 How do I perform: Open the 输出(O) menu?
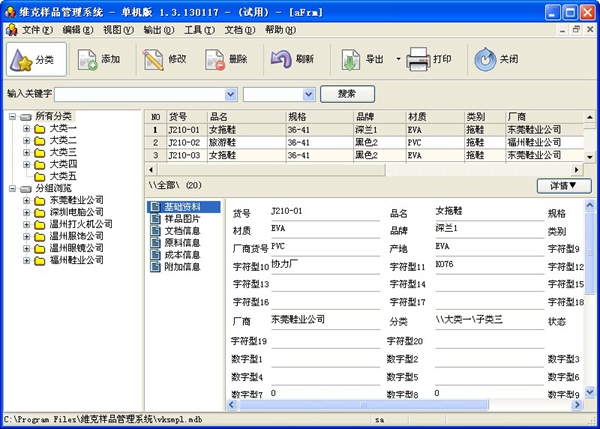coord(159,30)
